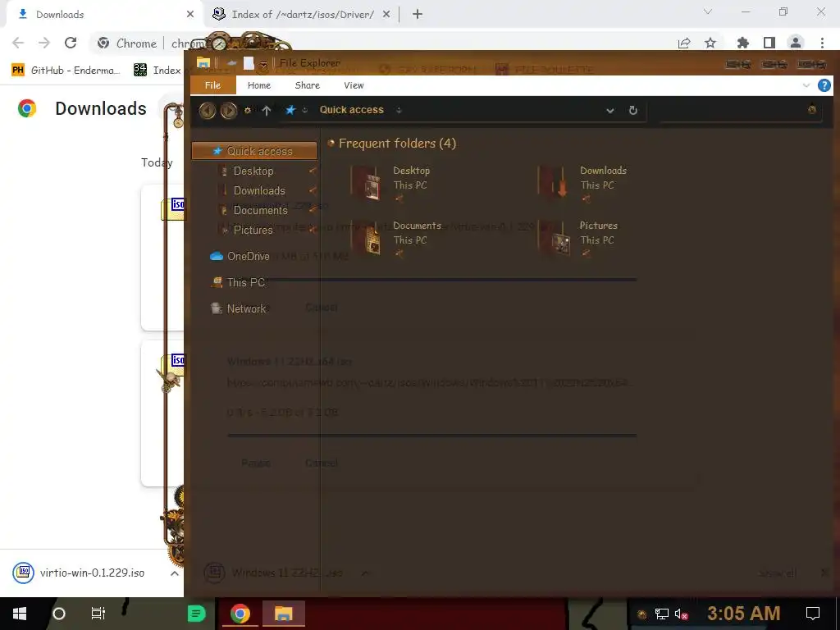Collapse the Frequent folders (4) group
Image resolution: width=840 pixels, height=630 pixels.
coord(331,143)
